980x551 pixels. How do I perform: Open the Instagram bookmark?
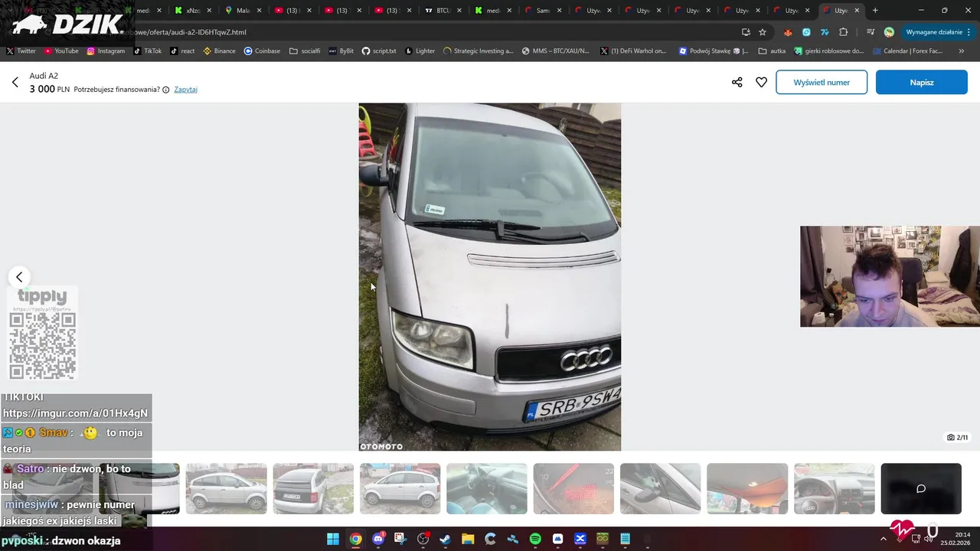pyautogui.click(x=106, y=51)
